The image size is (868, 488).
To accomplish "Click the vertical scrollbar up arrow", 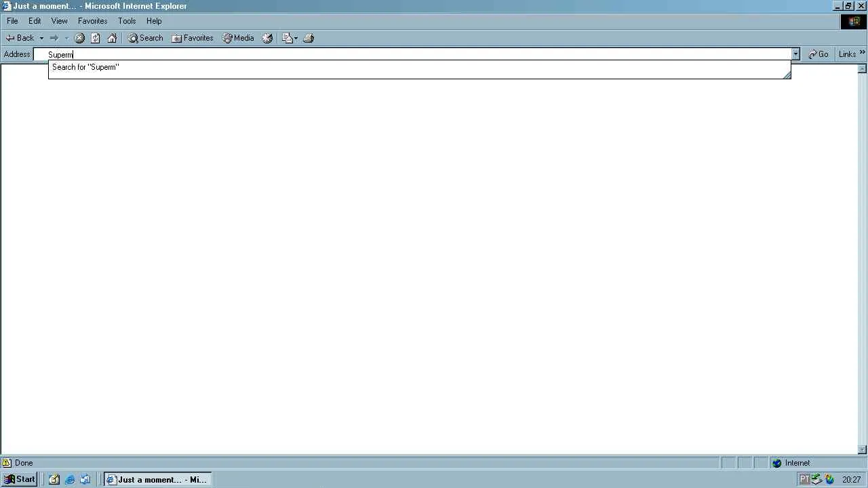I will (x=863, y=68).
